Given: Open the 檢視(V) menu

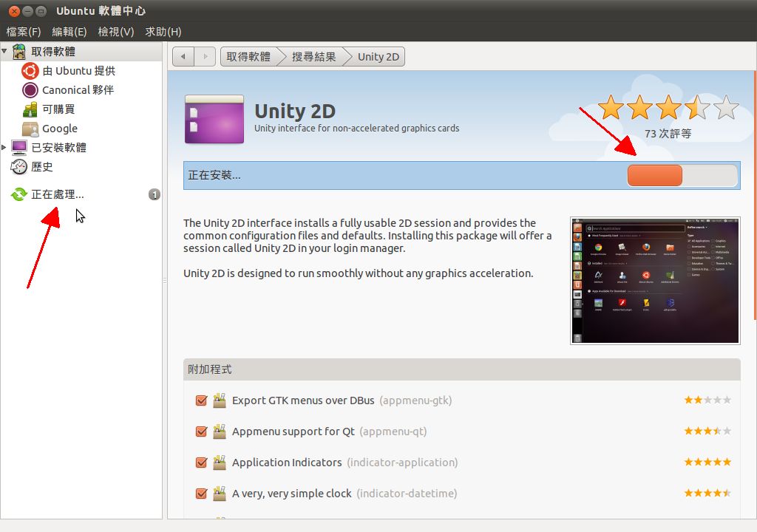Looking at the screenshot, I should pos(116,31).
